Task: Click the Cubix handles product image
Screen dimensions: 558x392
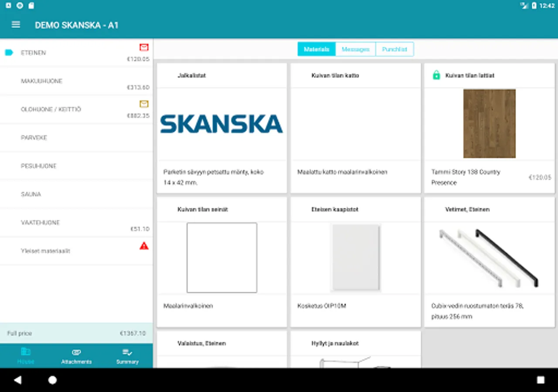Action: coord(489,258)
